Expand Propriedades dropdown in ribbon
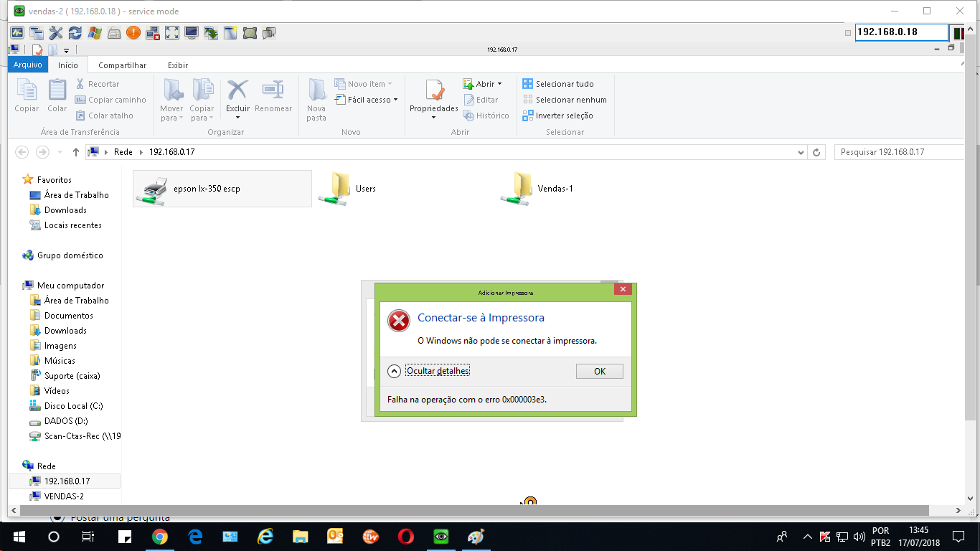 [433, 117]
